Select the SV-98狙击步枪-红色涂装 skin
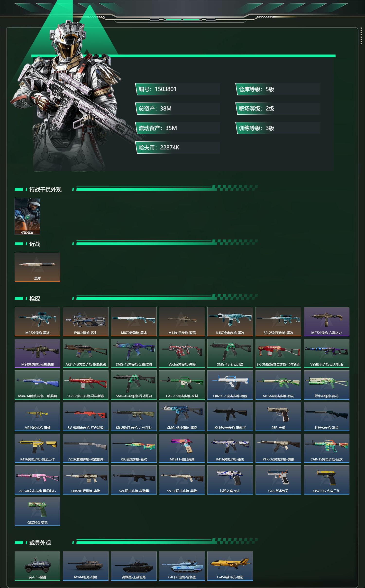 click(x=86, y=416)
